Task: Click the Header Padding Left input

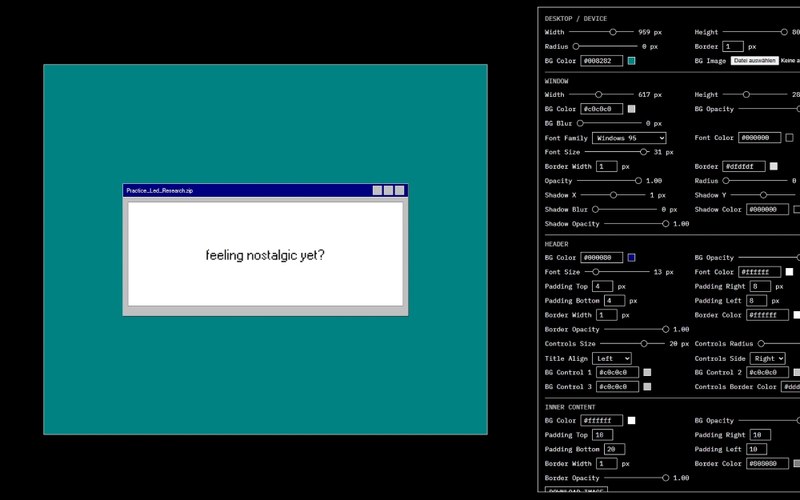Action: click(756, 301)
